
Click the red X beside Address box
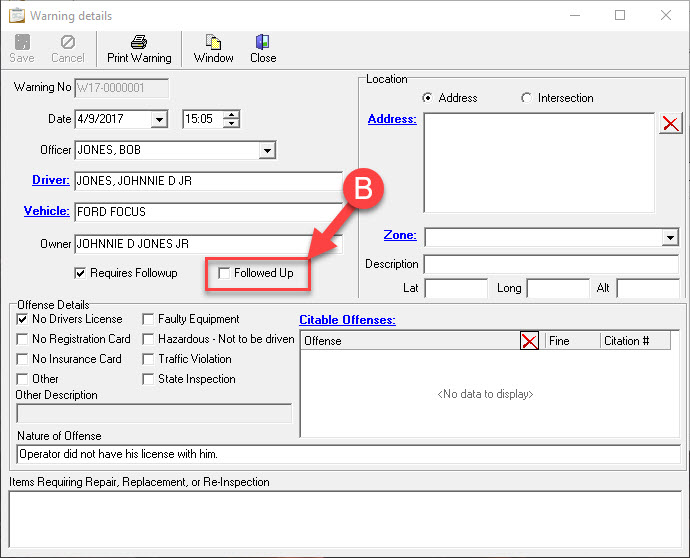[x=671, y=124]
